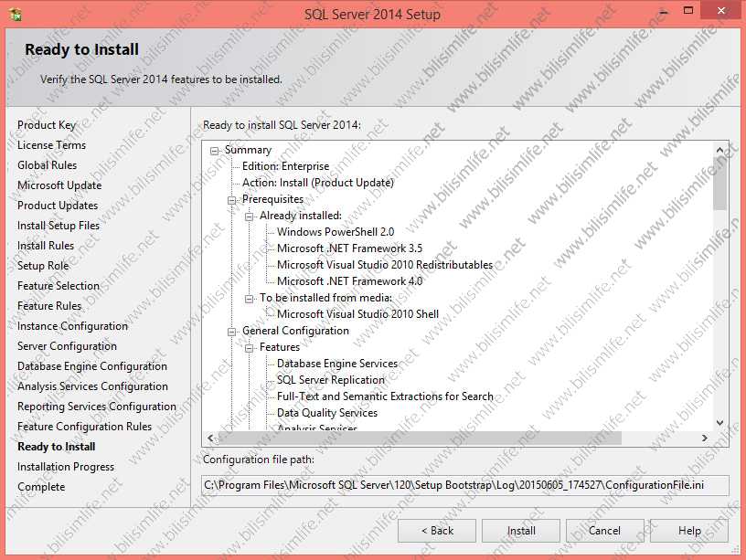Click the scroll left arrow in summary tree

coord(211,438)
